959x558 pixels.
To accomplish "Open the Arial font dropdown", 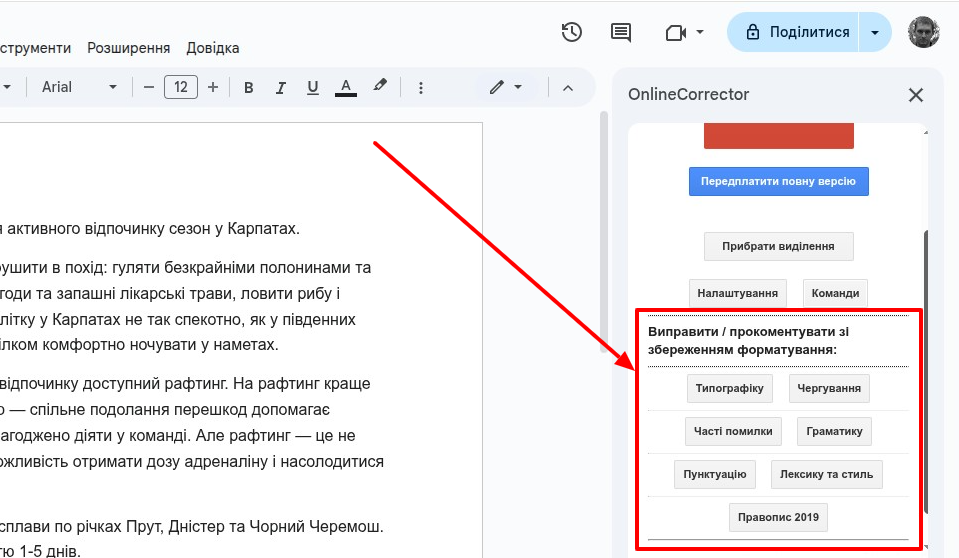I will [x=79, y=87].
